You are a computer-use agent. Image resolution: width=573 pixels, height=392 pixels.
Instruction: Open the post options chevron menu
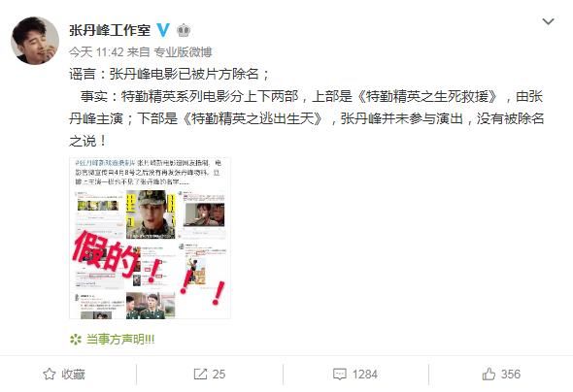[548, 21]
